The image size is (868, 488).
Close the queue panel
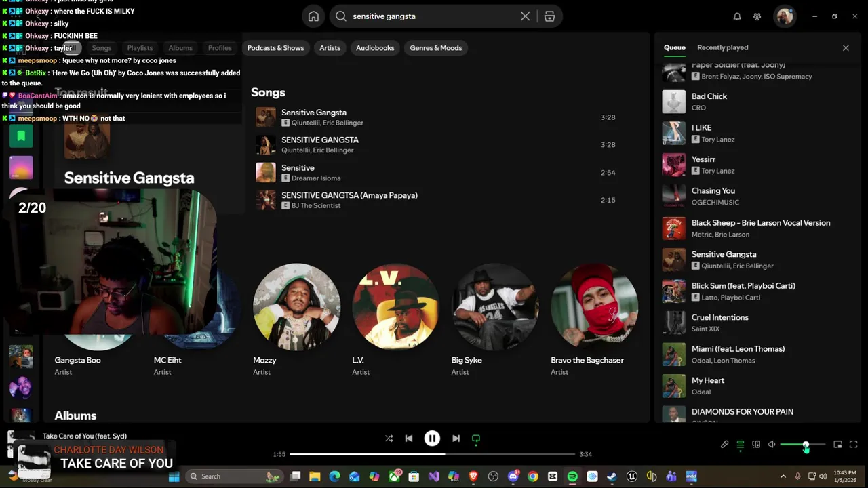pyautogui.click(x=846, y=48)
